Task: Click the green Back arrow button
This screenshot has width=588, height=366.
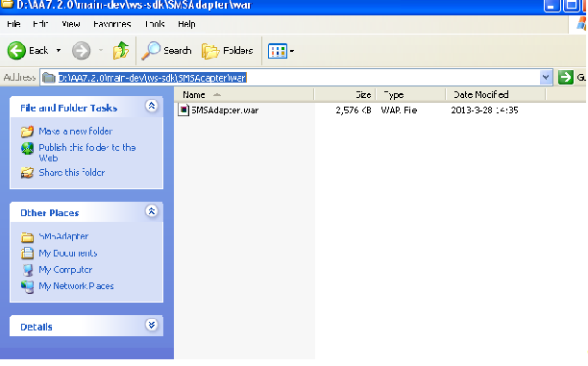Action: tap(16, 50)
